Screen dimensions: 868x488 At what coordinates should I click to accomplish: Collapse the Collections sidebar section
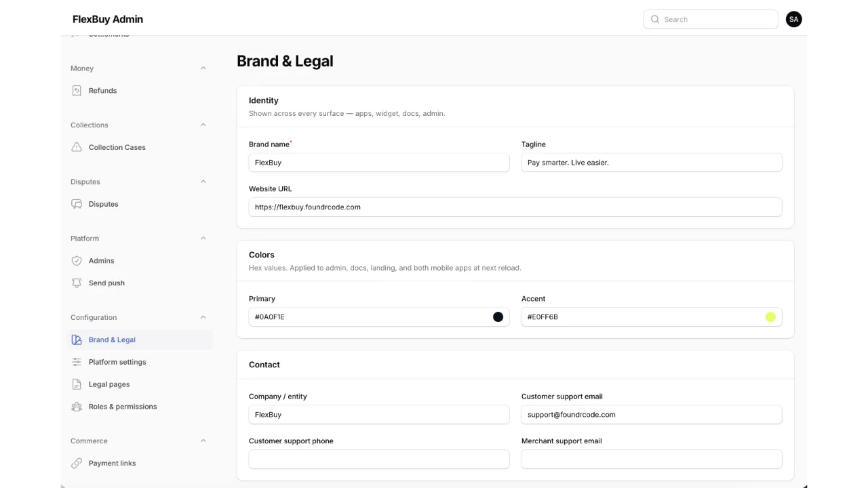tap(203, 125)
